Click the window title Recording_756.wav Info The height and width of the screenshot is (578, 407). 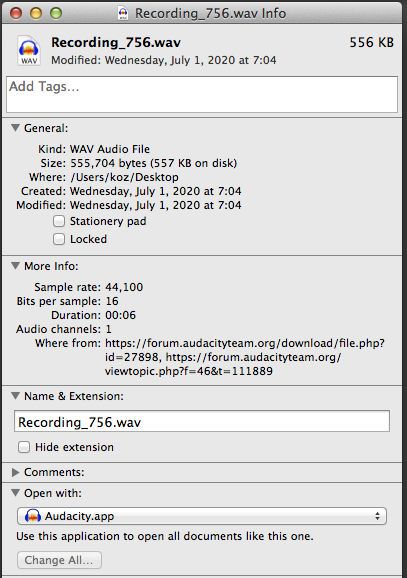click(x=211, y=13)
